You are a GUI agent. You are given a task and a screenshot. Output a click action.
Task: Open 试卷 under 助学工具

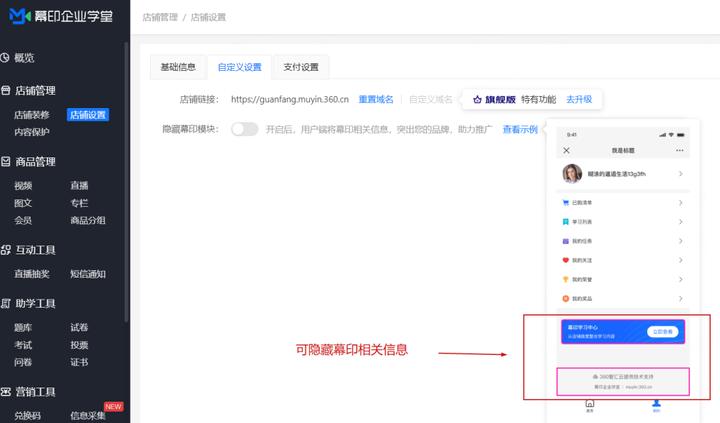[79, 327]
